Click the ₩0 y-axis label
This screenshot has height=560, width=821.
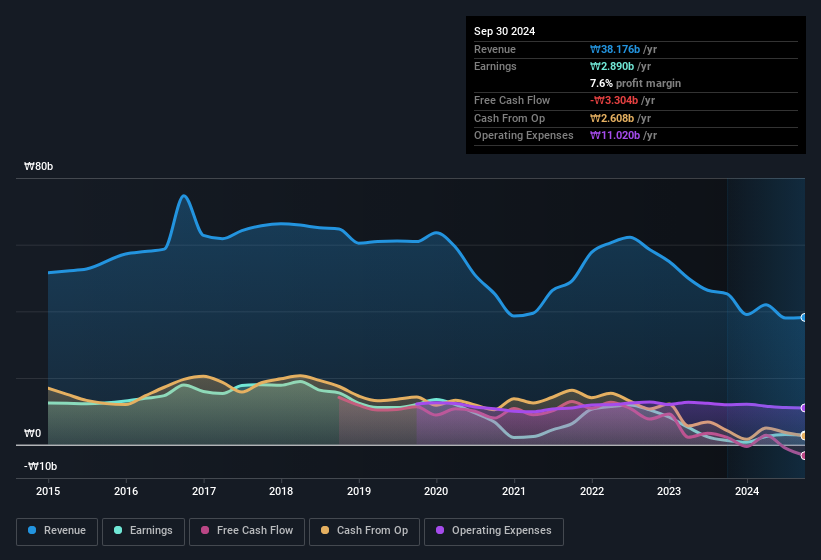(x=32, y=433)
